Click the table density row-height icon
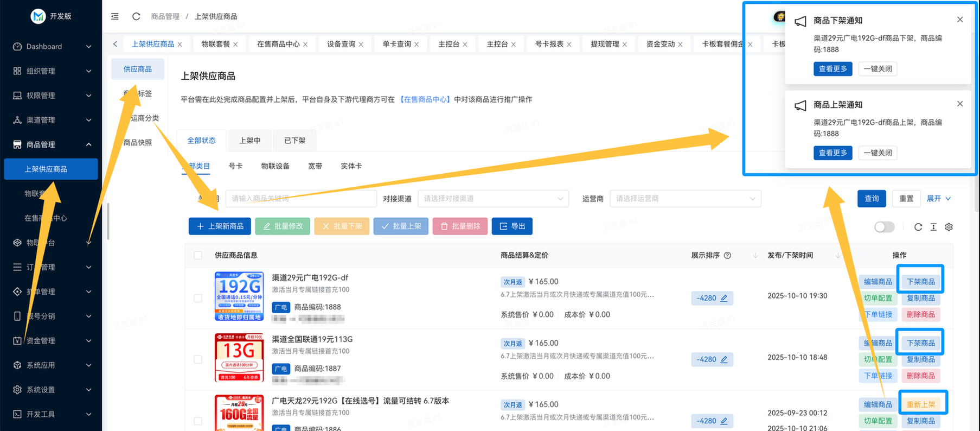 [933, 227]
